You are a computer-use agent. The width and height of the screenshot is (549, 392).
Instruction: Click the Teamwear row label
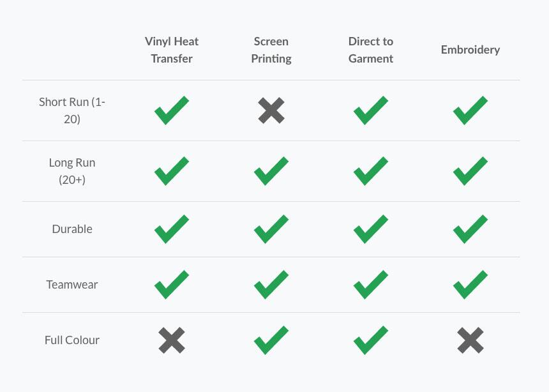click(x=72, y=285)
